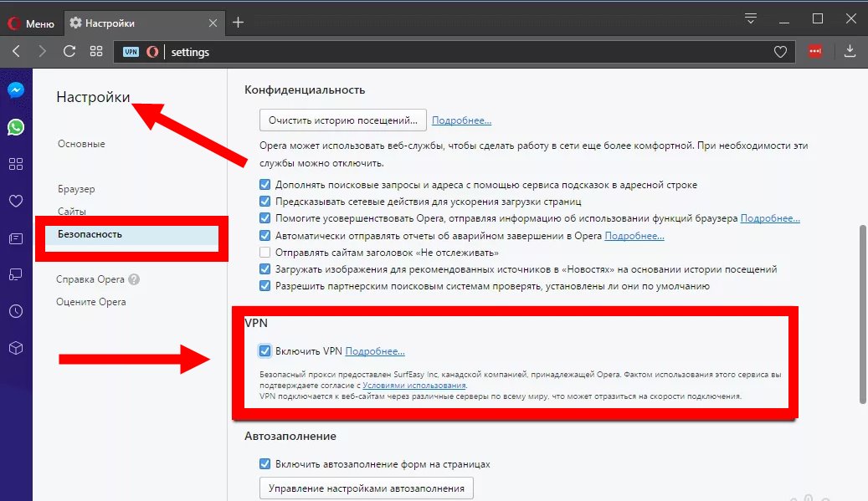Image resolution: width=868 pixels, height=501 pixels.
Task: Open Подробнее link beside clear history button
Action: coord(462,120)
